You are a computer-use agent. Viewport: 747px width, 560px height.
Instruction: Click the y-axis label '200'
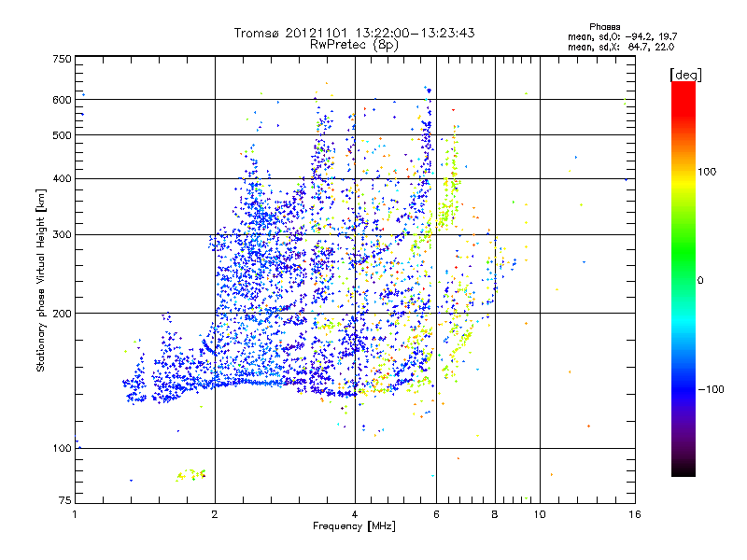point(63,314)
